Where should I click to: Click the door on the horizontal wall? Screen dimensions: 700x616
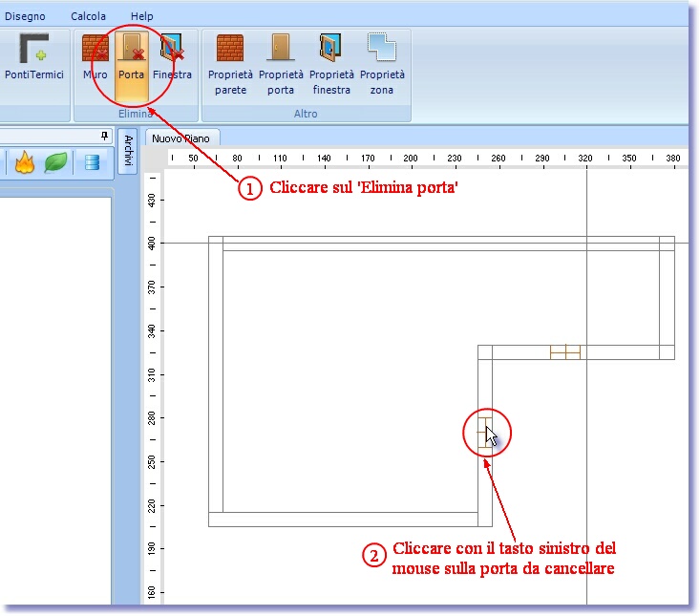click(x=565, y=351)
